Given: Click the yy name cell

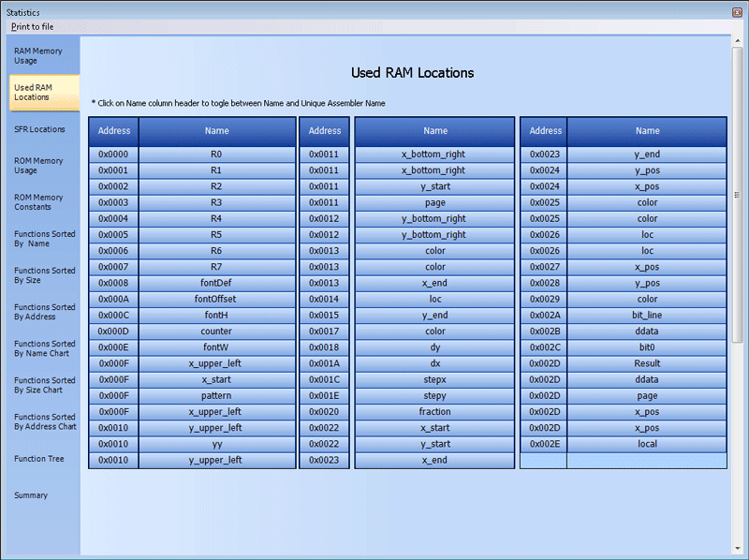Looking at the screenshot, I should coord(217,444).
